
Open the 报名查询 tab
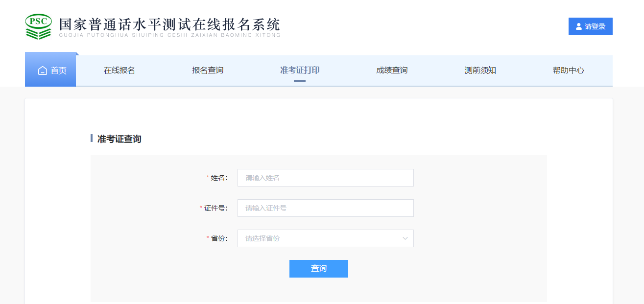[x=208, y=70]
